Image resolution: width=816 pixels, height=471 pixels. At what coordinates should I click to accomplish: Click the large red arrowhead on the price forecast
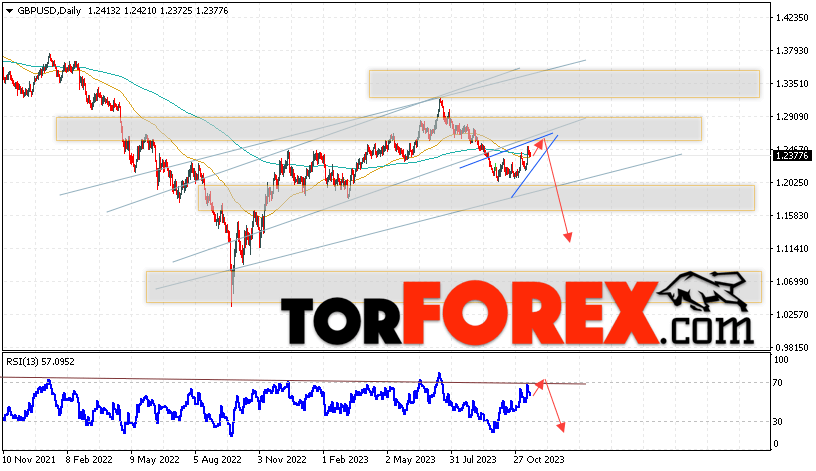coord(568,237)
